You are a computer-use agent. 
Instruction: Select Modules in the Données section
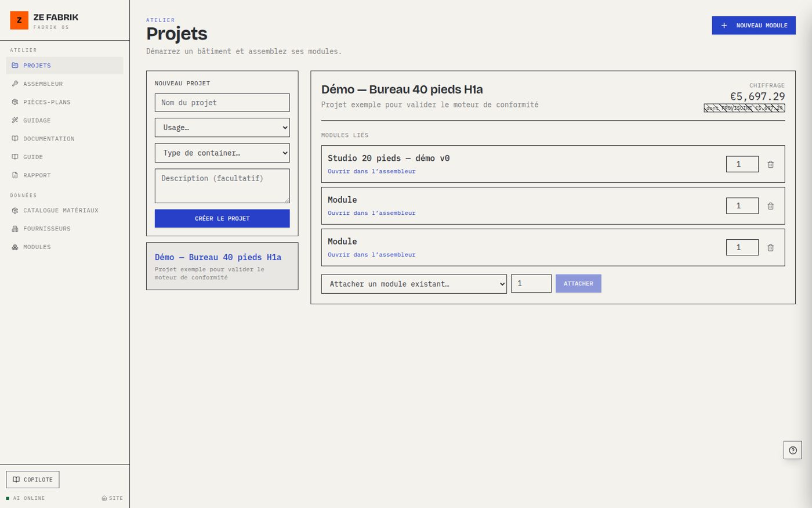65,247
